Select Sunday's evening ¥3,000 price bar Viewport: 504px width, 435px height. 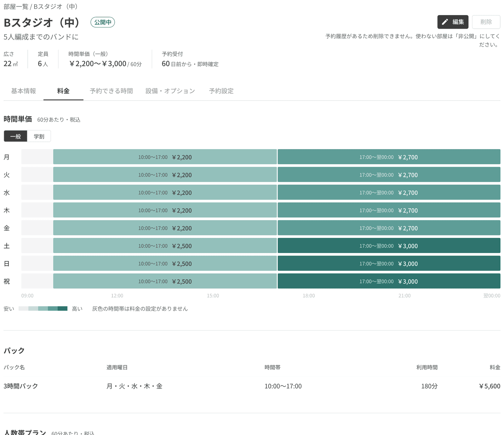(389, 264)
